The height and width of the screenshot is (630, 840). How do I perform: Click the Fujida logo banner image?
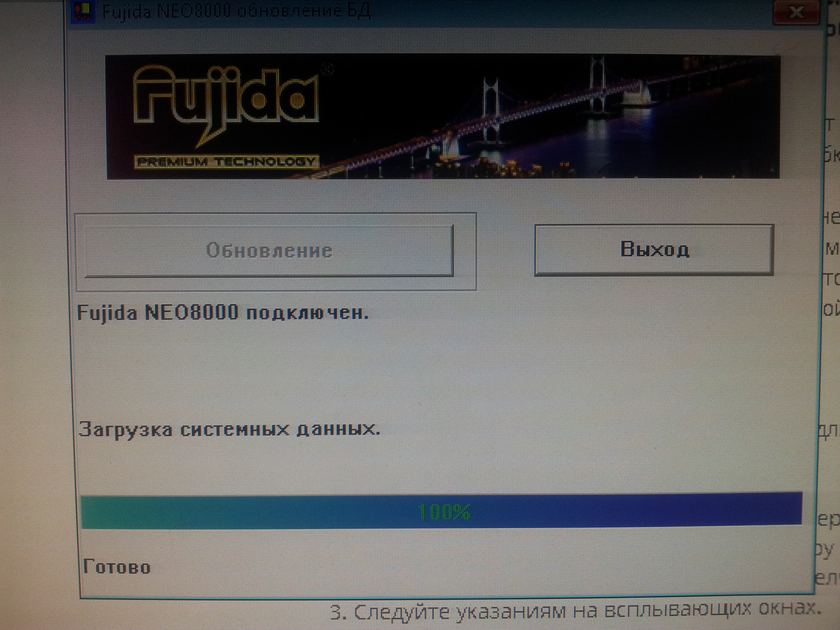[x=443, y=117]
